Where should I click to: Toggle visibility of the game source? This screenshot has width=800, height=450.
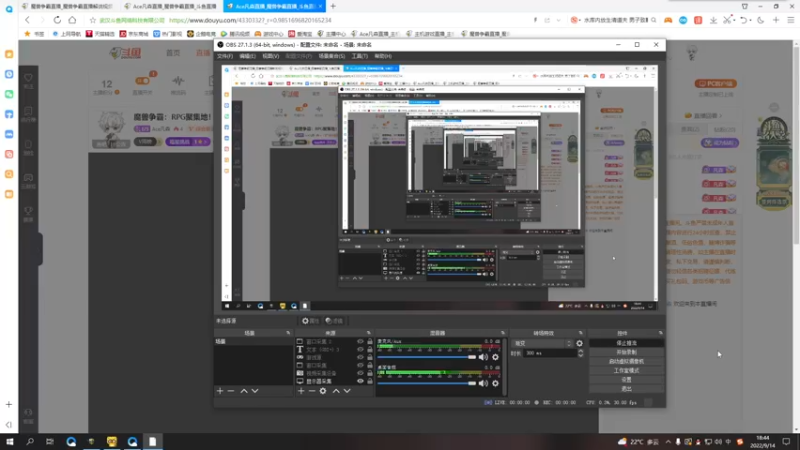tap(360, 358)
